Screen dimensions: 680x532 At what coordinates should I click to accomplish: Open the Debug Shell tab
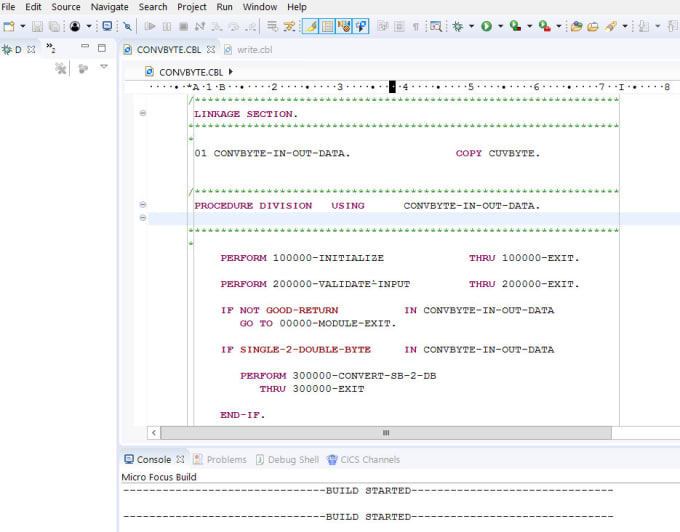click(288, 460)
